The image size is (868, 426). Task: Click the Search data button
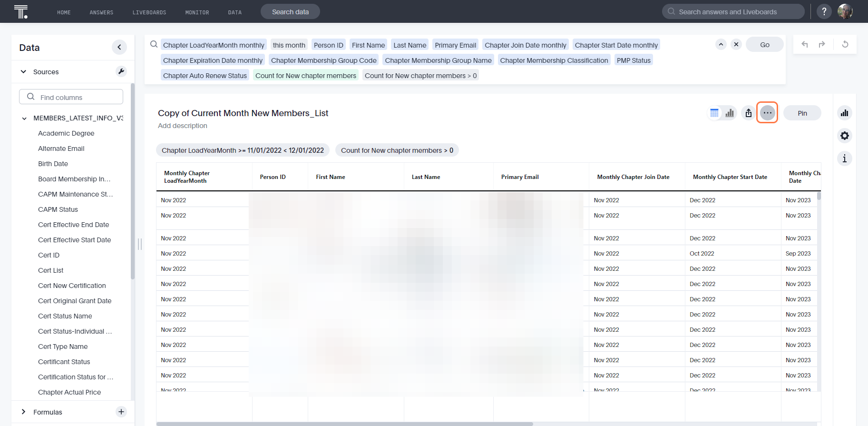(x=290, y=12)
